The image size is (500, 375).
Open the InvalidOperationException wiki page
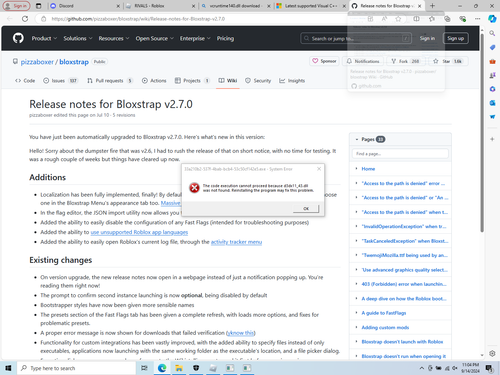[404, 226]
